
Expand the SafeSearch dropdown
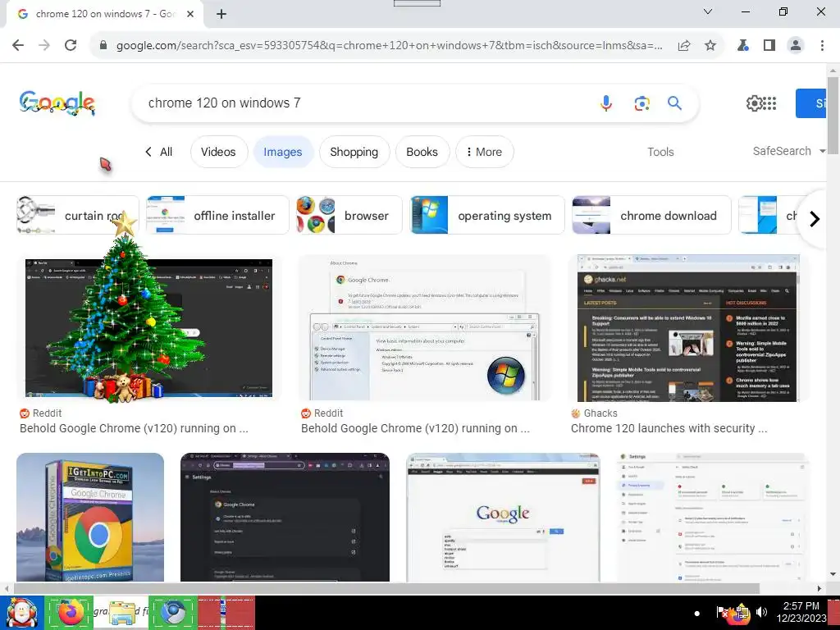point(788,151)
